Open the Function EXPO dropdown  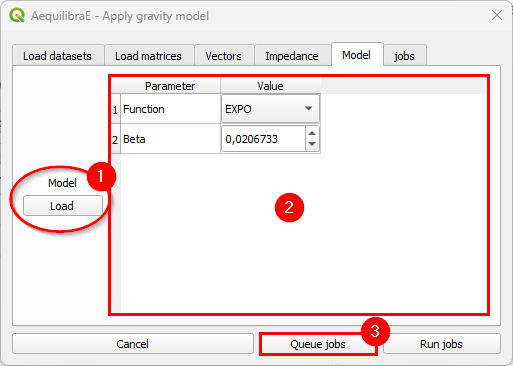click(270, 109)
